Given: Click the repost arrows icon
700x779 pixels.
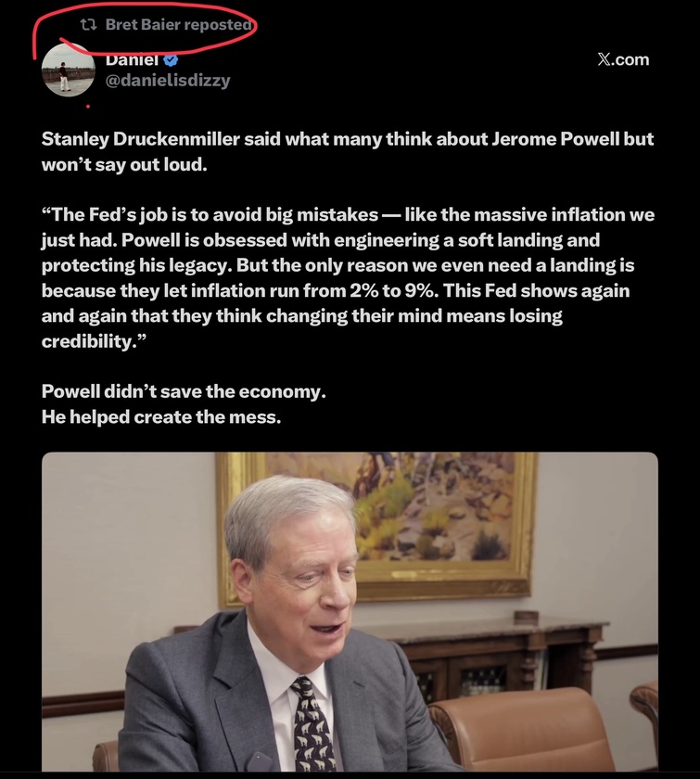Looking at the screenshot, I should [x=88, y=24].
